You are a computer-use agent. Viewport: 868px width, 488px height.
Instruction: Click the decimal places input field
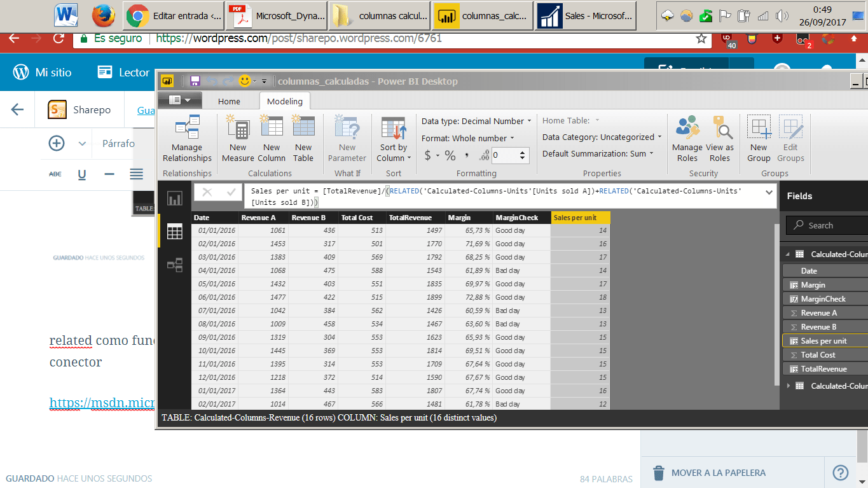504,155
